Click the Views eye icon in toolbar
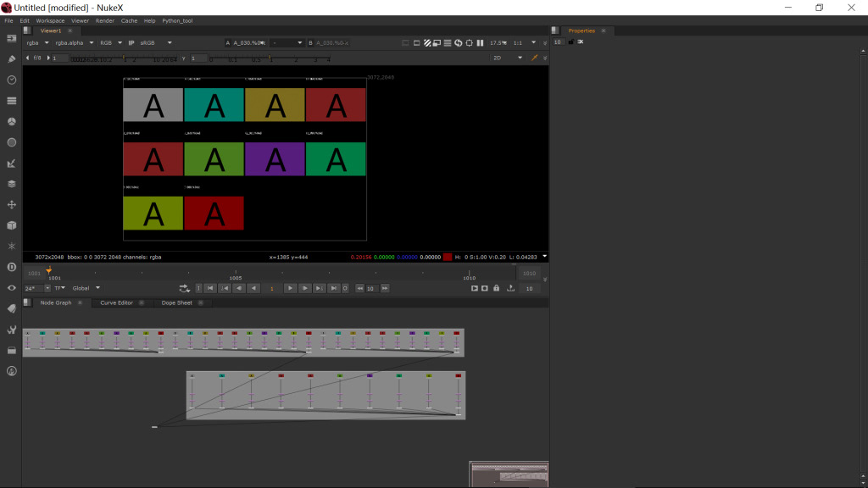The width and height of the screenshot is (868, 488). pyautogui.click(x=12, y=288)
